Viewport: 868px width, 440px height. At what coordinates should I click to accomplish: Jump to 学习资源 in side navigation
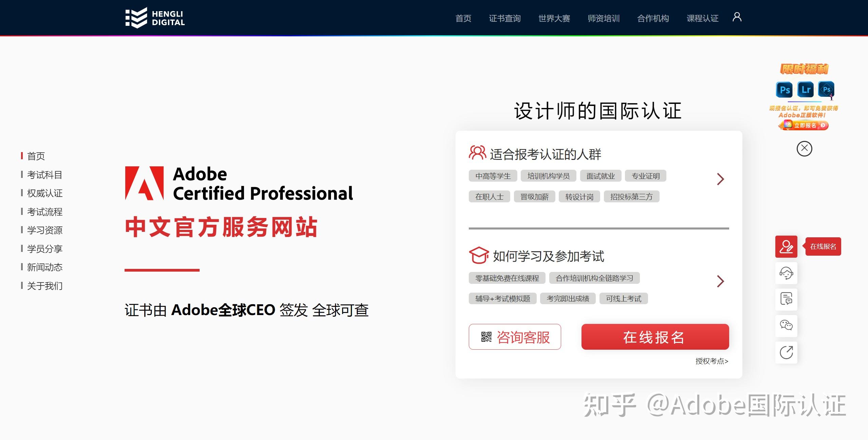44,230
